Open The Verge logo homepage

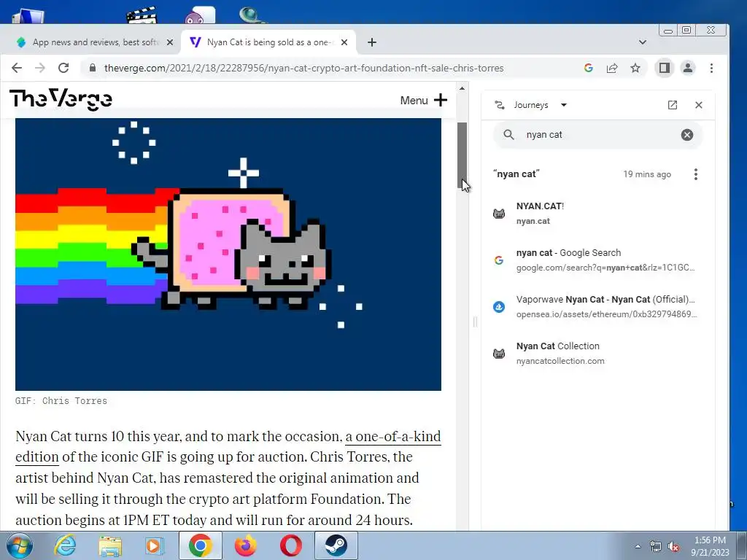click(61, 99)
